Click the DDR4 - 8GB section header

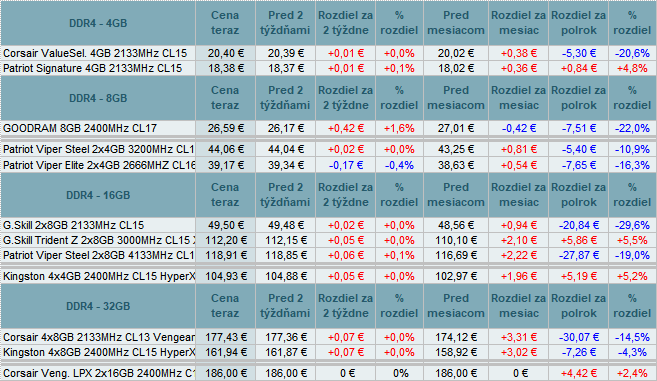[x=98, y=98]
